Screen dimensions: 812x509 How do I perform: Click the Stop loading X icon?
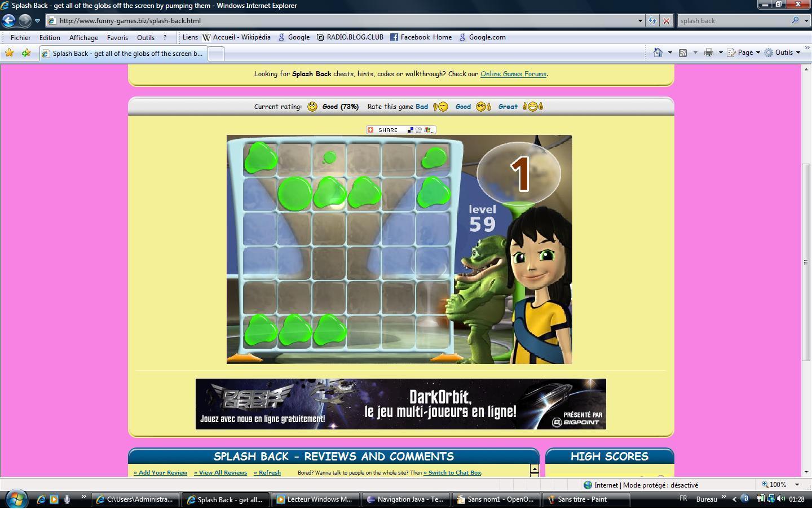pyautogui.click(x=666, y=21)
